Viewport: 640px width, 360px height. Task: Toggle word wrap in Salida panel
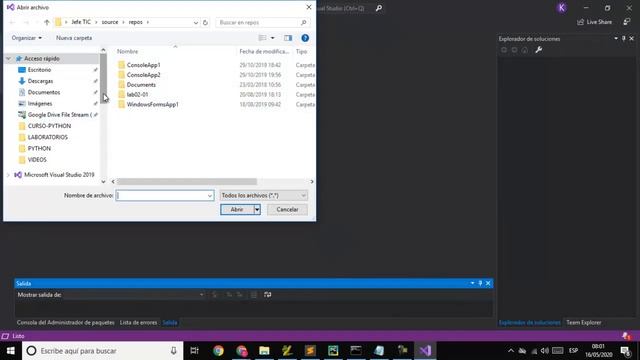(x=268, y=295)
